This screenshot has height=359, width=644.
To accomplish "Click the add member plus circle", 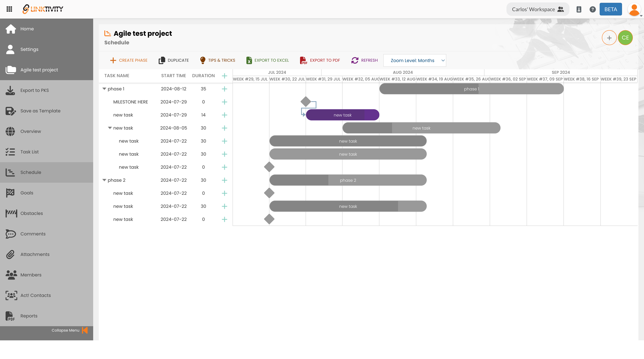I will tap(609, 38).
